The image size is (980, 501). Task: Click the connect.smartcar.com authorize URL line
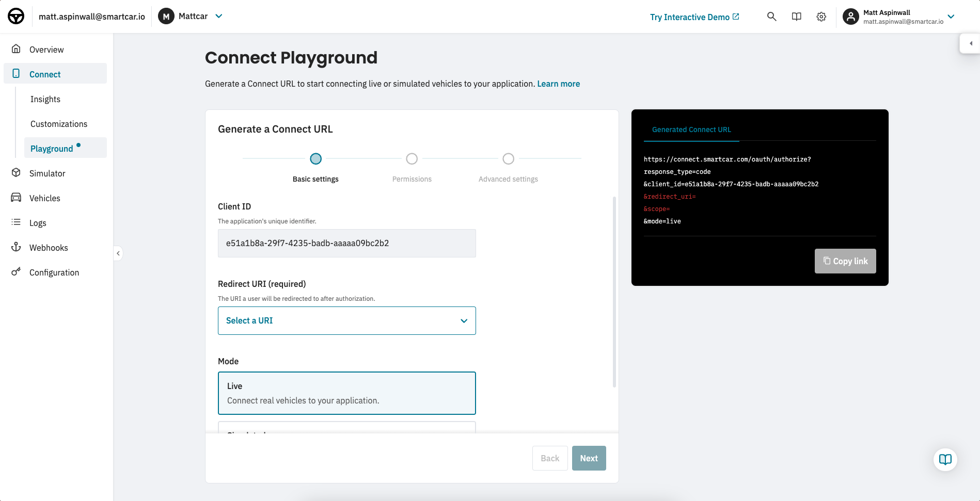(728, 159)
